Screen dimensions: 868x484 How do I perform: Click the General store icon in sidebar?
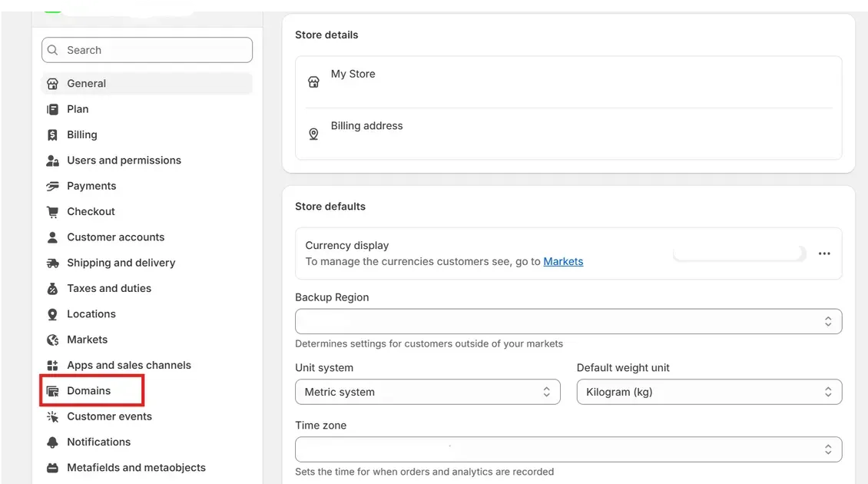tap(52, 84)
